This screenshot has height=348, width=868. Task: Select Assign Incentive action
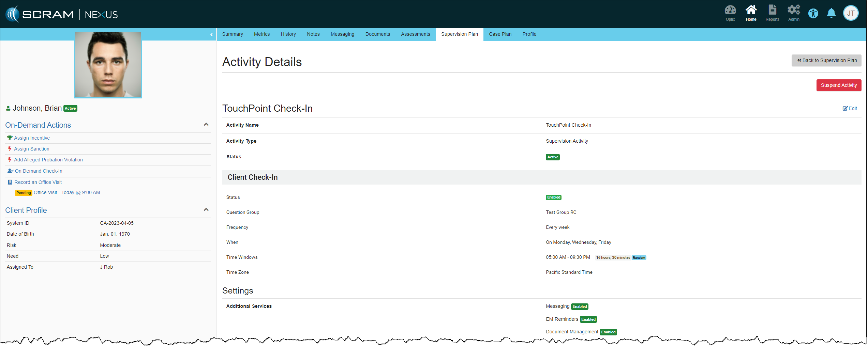click(x=32, y=138)
